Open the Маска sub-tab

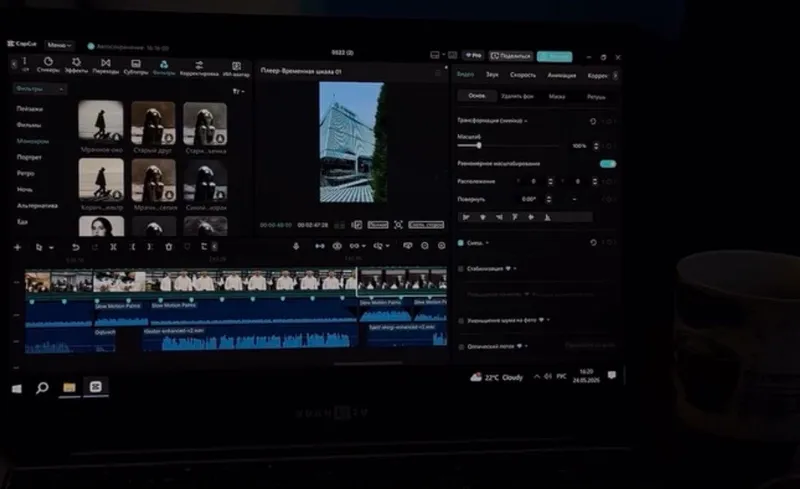point(557,96)
